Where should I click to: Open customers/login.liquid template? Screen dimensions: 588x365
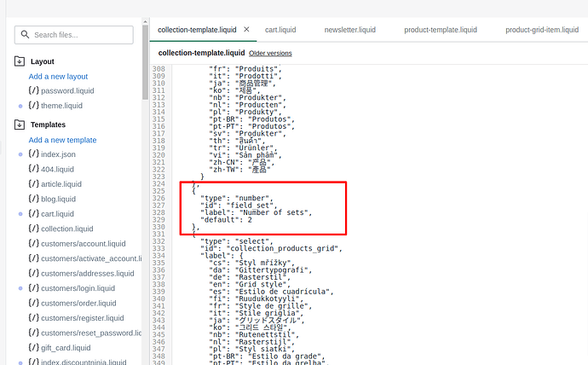coord(78,288)
